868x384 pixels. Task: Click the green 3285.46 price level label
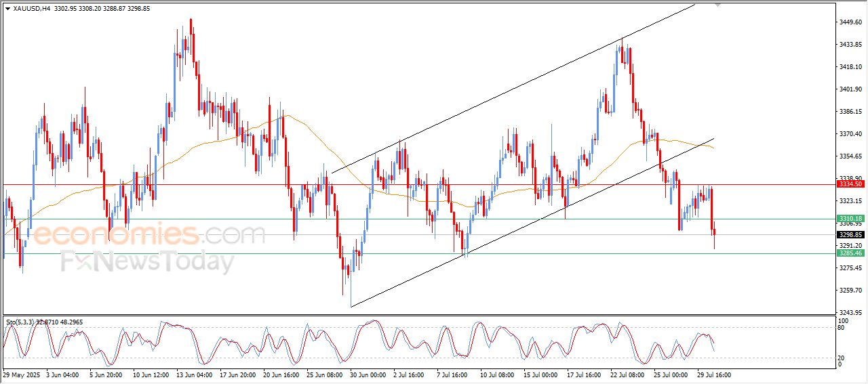[850, 253]
